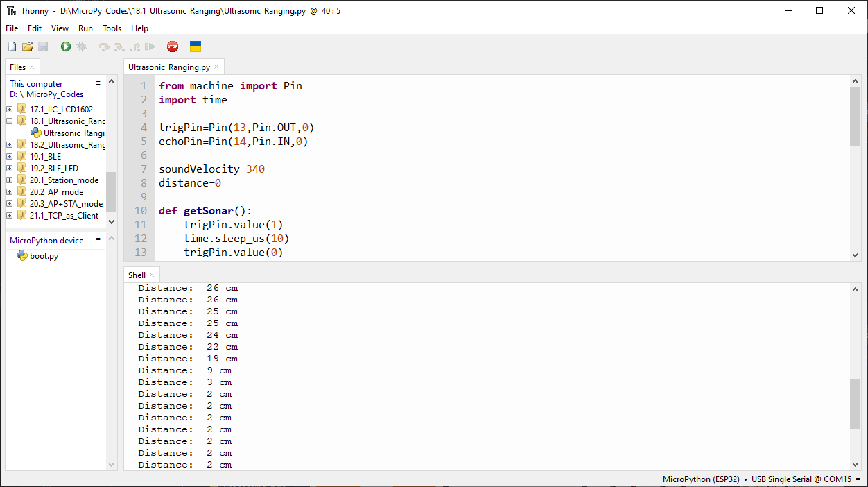Expand the 20.3_AP+STA_mode folder
868x487 pixels.
click(10, 204)
